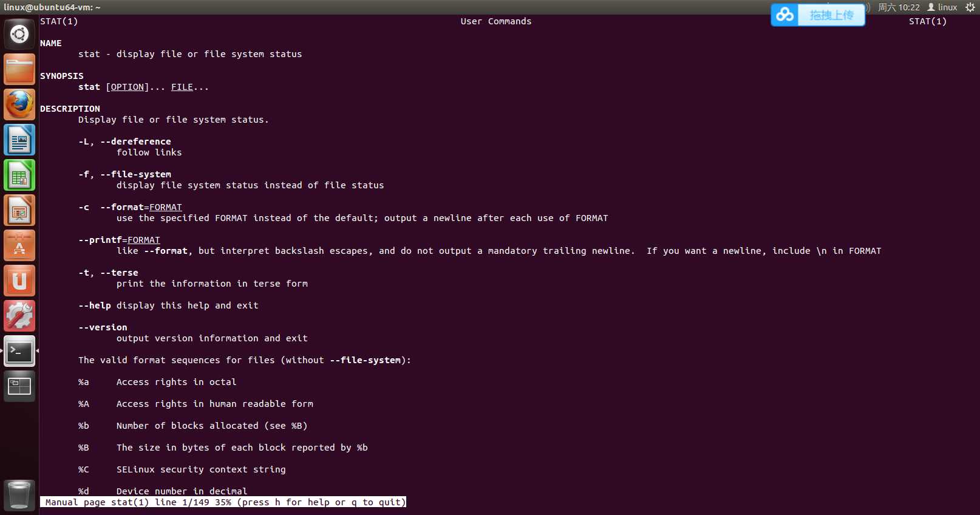Open LibreOffice Impress from the dock
This screenshot has width=980, height=515.
19,210
